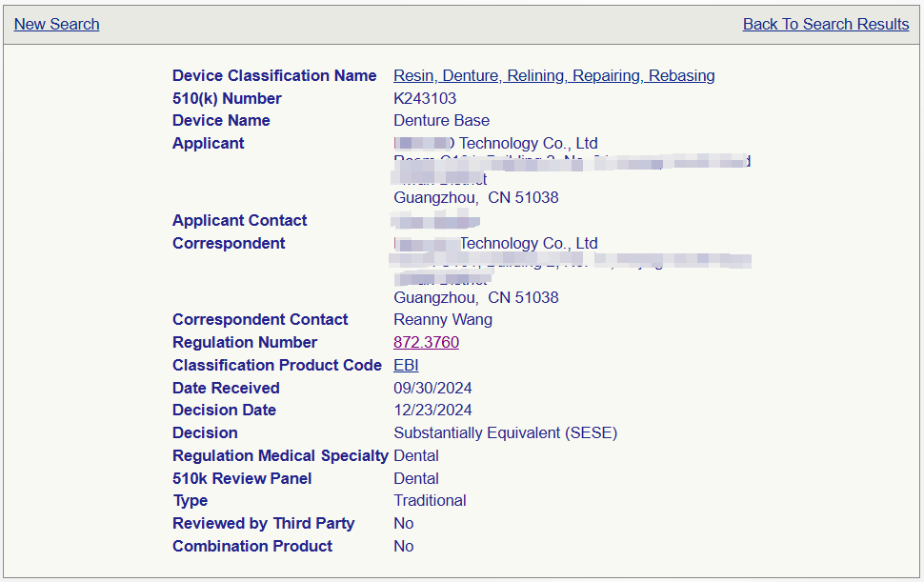The height and width of the screenshot is (582, 924).
Task: Open the EBI product code link
Action: [406, 366]
